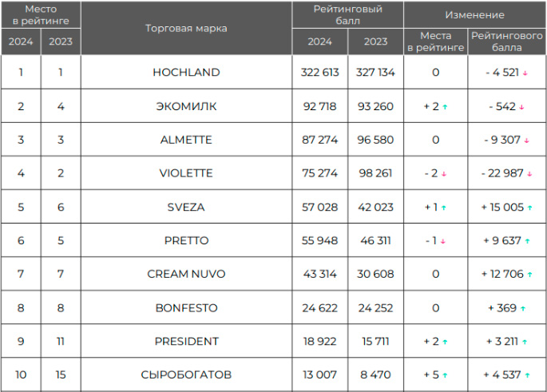Select the HOCHLAND brand cell
The height and width of the screenshot is (392, 547).
click(x=186, y=72)
